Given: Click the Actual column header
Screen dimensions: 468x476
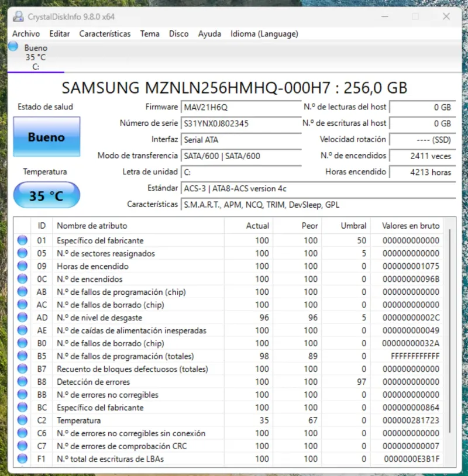Looking at the screenshot, I should [249, 226].
